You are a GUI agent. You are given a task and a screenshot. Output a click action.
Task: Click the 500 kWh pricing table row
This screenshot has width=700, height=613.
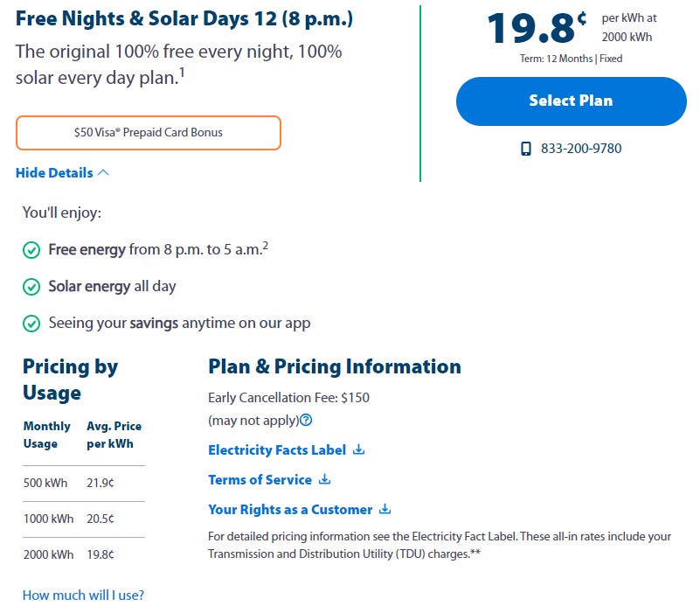83,483
